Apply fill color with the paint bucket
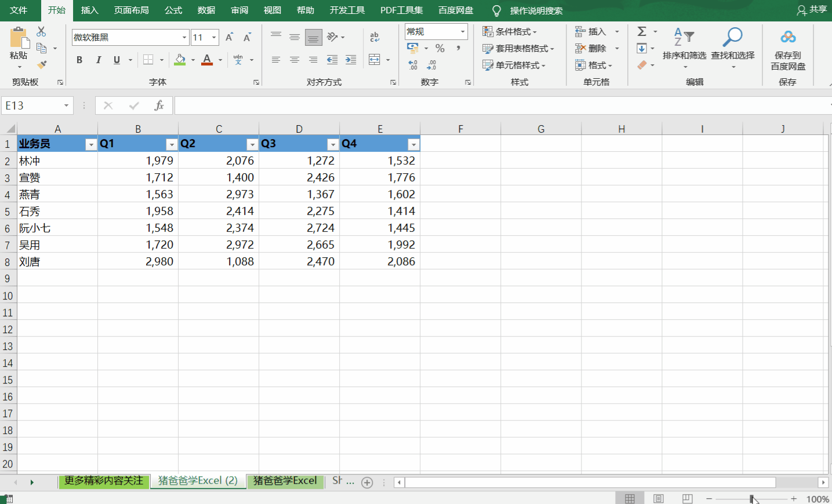Viewport: 832px width, 504px height. (180, 60)
